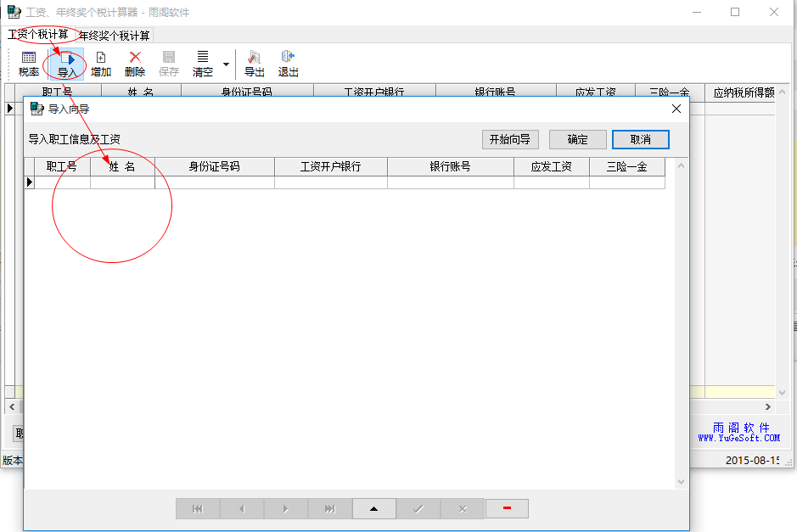Click the confirm checkmark in the record navigator
797x532 pixels.
[x=418, y=508]
